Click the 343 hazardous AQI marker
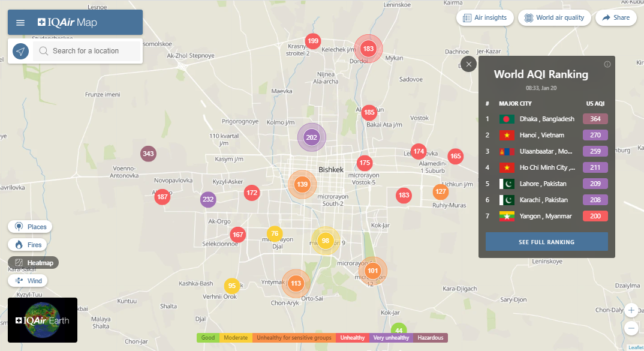644x351 pixels. pos(148,154)
